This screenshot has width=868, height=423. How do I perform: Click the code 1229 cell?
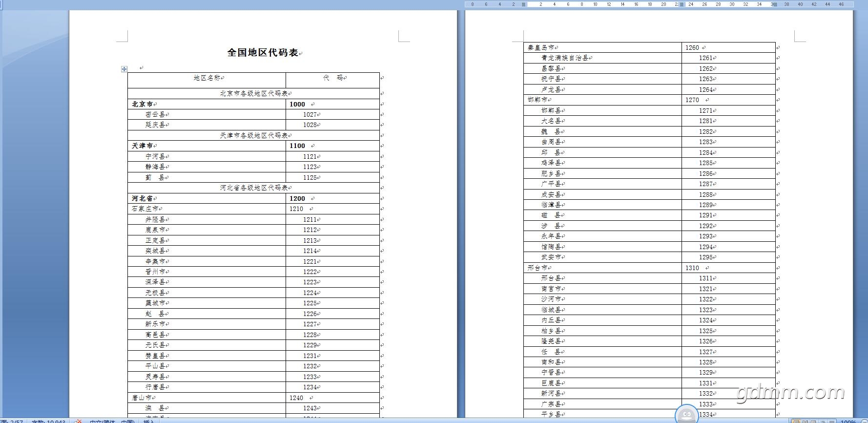click(x=332, y=345)
